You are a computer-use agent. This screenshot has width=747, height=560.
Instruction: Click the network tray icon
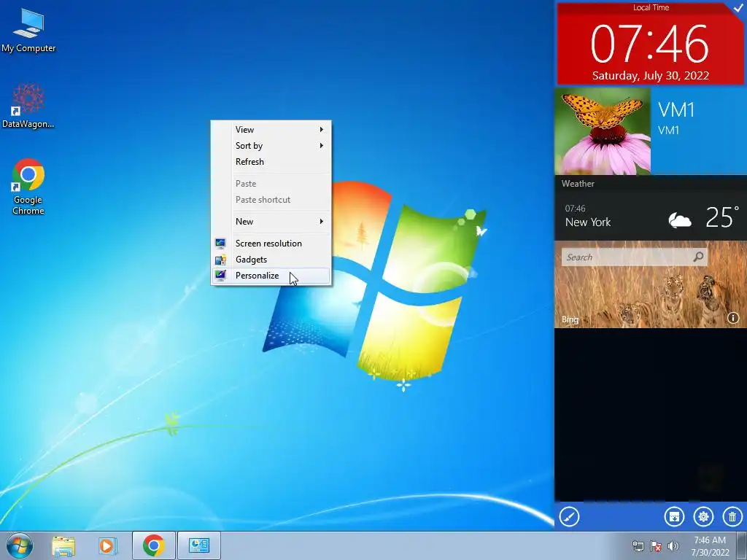[638, 546]
